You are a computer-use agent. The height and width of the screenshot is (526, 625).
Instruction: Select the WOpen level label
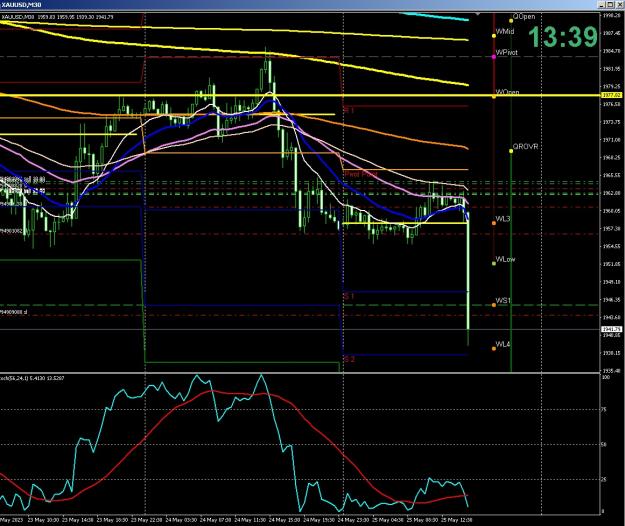[x=507, y=92]
